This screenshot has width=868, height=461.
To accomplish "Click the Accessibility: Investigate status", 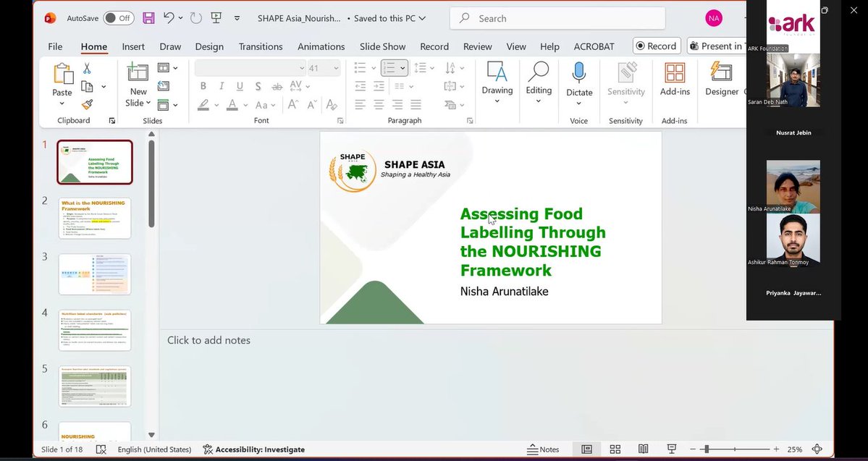I will coord(253,449).
